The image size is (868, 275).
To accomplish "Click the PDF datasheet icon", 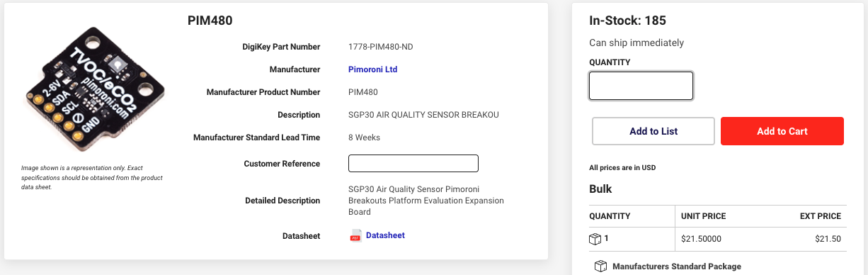I will pos(355,236).
